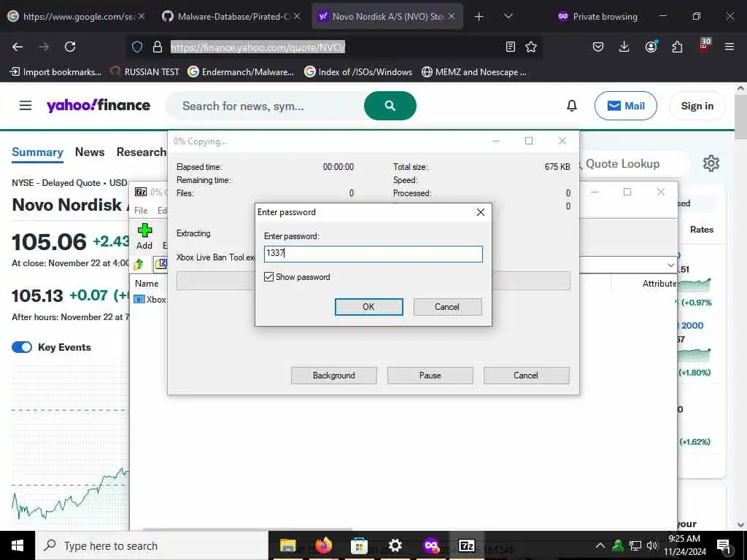The height and width of the screenshot is (560, 747).
Task: Click Cancel in the Enter password dialog
Action: tap(447, 307)
